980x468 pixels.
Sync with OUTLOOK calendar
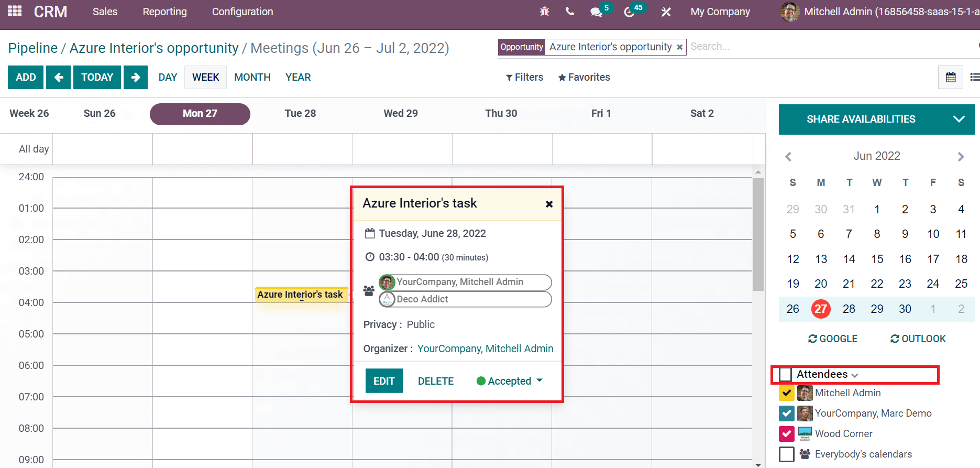click(x=918, y=339)
